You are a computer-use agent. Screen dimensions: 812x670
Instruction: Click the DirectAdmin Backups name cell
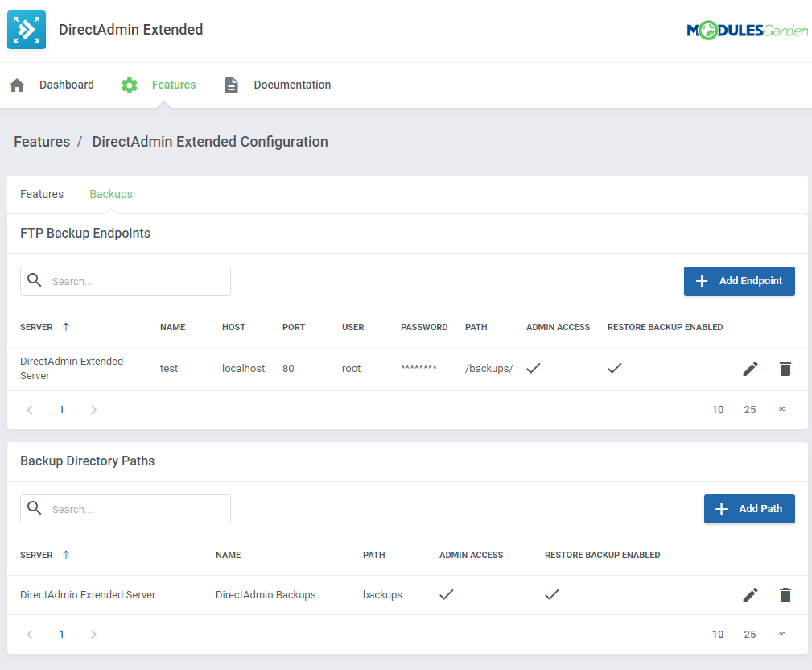266,595
